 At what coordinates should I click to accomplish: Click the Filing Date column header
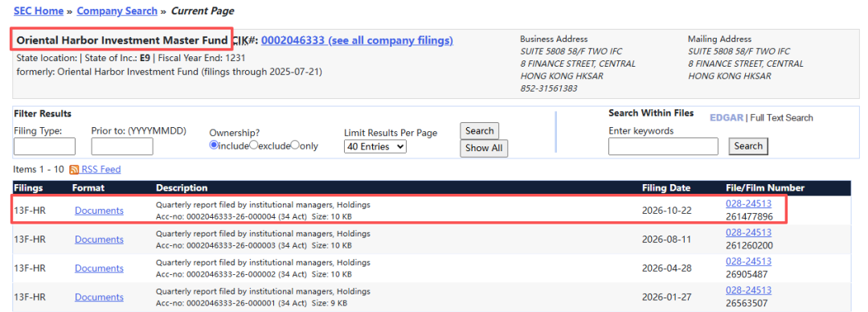click(x=666, y=188)
